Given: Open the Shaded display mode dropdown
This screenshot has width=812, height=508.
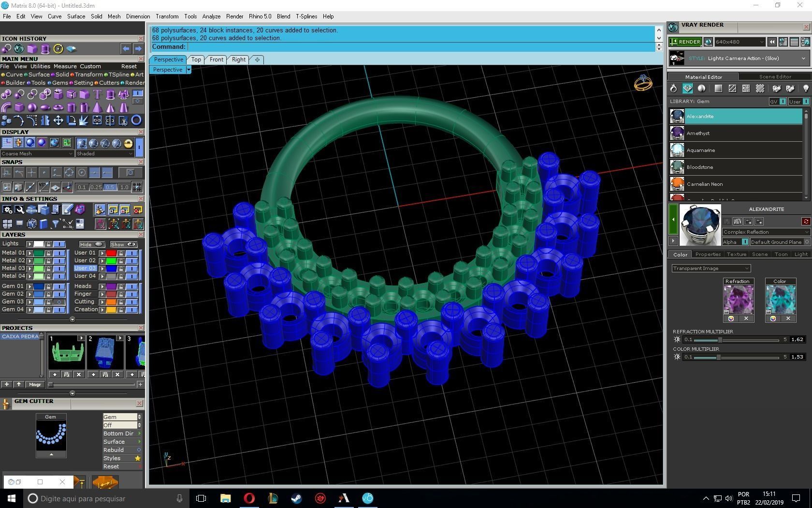Looking at the screenshot, I should pyautogui.click(x=104, y=153).
